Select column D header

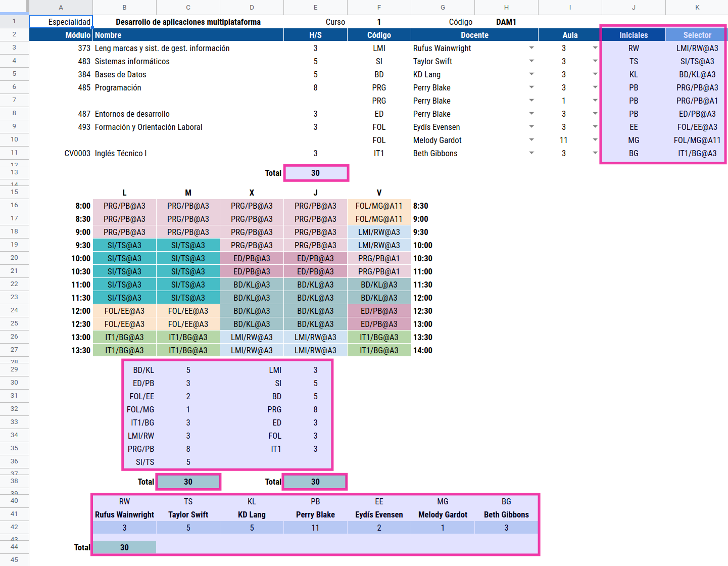point(252,7)
